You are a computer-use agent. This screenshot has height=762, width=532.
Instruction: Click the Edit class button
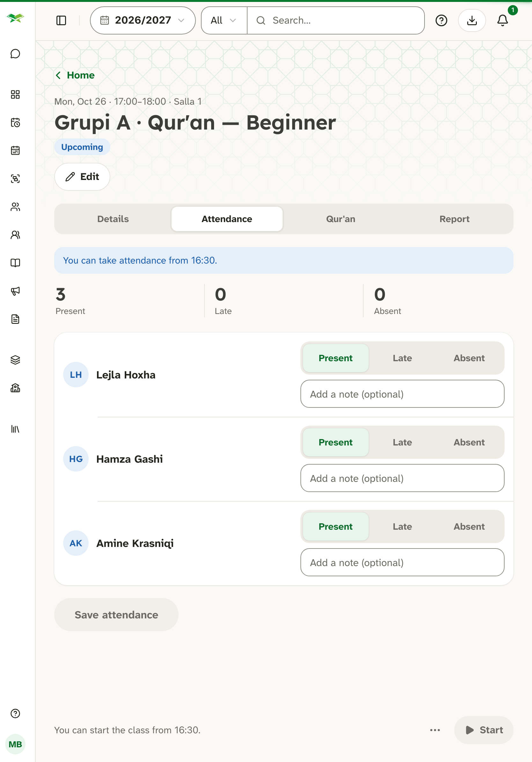[x=82, y=177]
